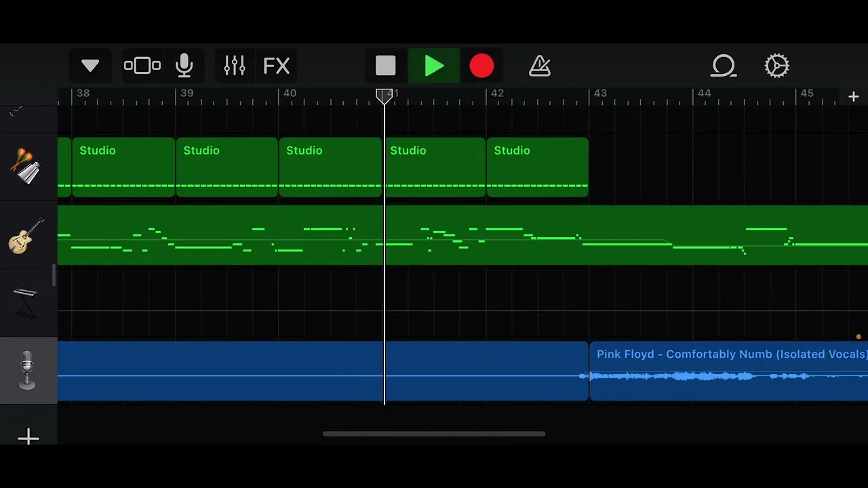Open the track controls mixer sliders

[x=235, y=66]
